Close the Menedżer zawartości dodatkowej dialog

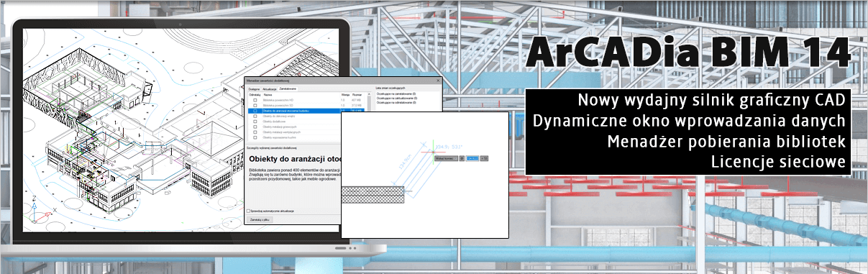pyautogui.click(x=438, y=81)
